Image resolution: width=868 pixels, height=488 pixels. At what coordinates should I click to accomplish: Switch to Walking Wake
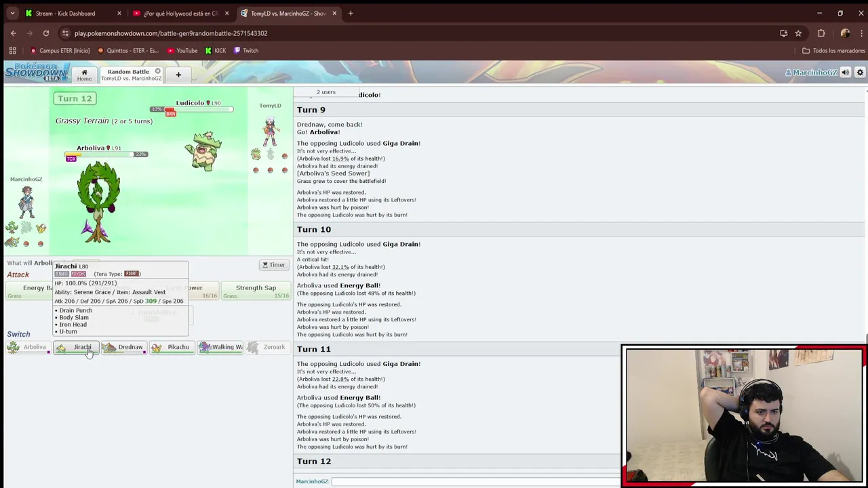(x=220, y=347)
